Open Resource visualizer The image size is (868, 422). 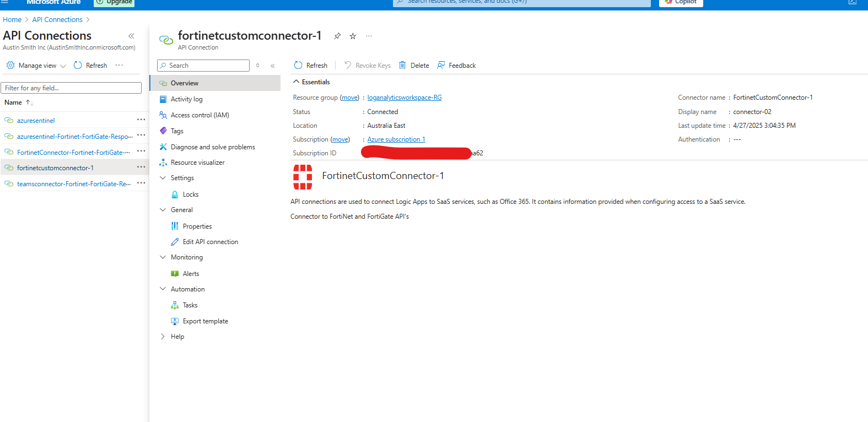pyautogui.click(x=197, y=163)
